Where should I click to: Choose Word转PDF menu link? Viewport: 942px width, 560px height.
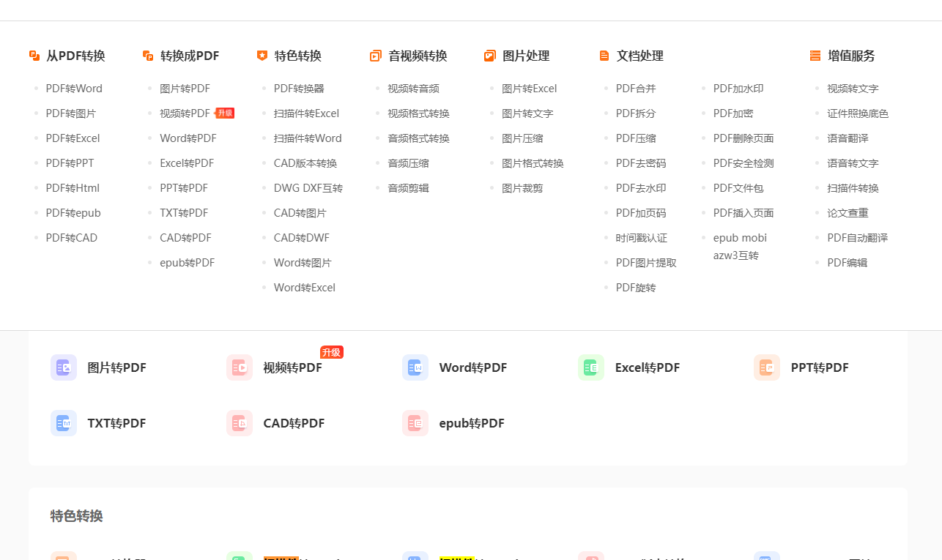(188, 138)
